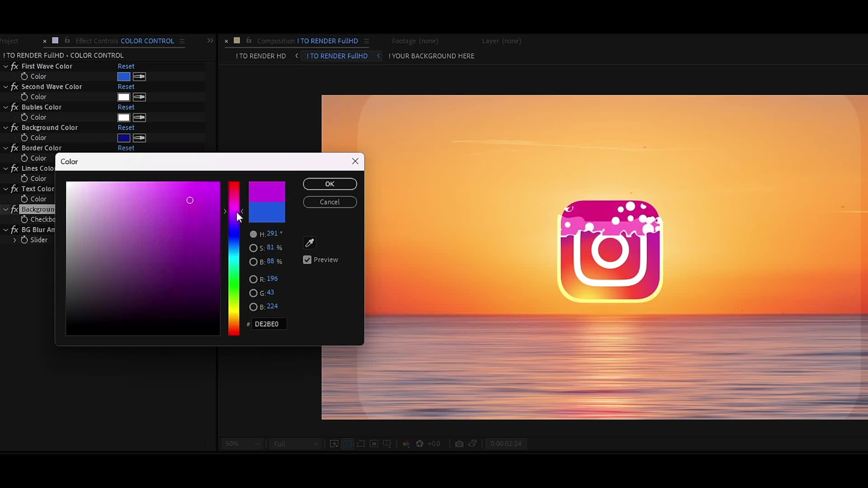
Task: Toggle stopwatch for the Checkbox property
Action: 24,219
